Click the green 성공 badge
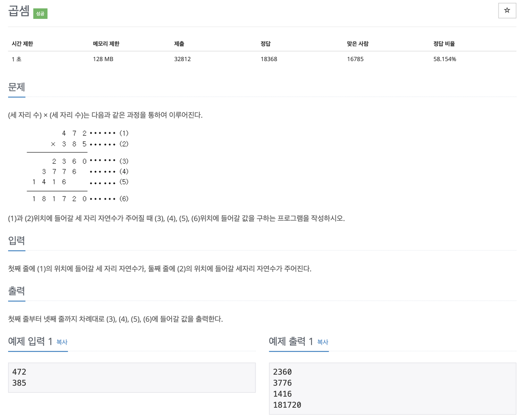Viewport: 524px width, 420px height. [40, 13]
